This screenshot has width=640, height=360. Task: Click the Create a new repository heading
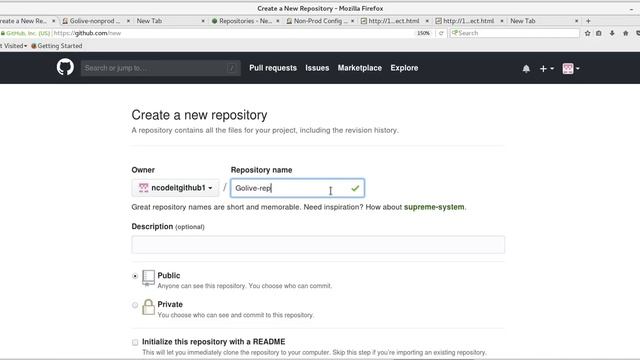pyautogui.click(x=199, y=115)
